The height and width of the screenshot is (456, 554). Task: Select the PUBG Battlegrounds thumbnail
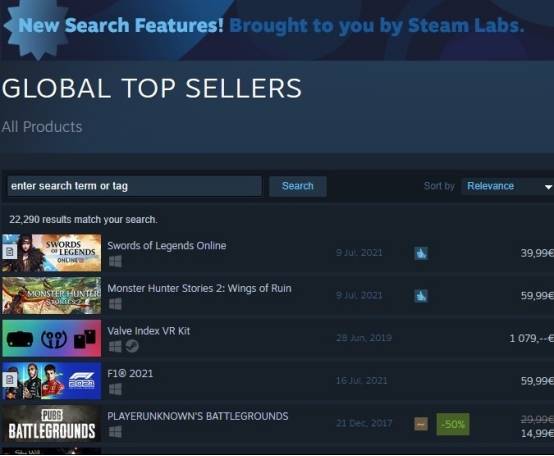tap(52, 424)
